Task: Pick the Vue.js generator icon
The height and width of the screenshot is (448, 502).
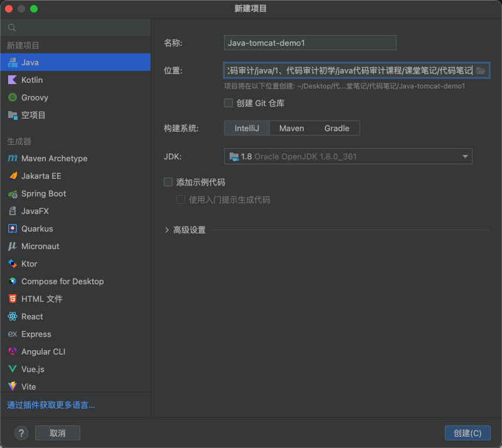Action: pyautogui.click(x=12, y=370)
